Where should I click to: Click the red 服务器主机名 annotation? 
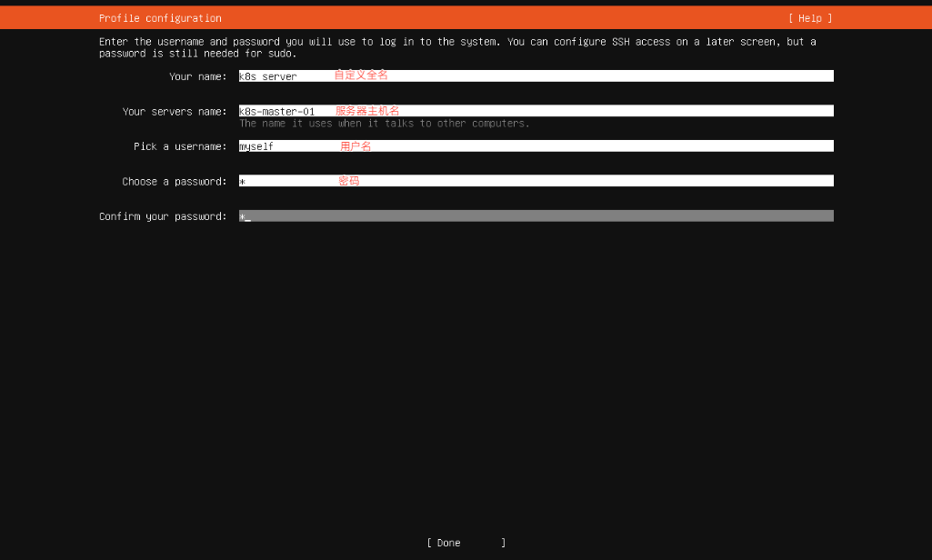367,111
